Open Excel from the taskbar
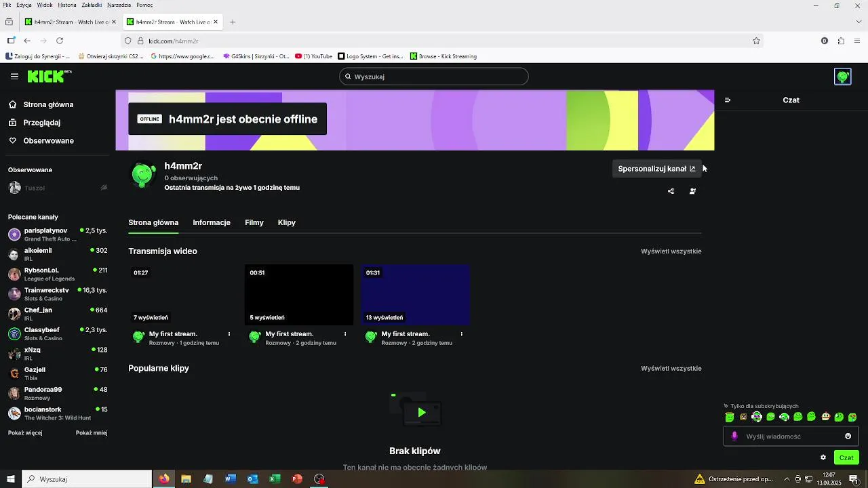 coord(275,479)
